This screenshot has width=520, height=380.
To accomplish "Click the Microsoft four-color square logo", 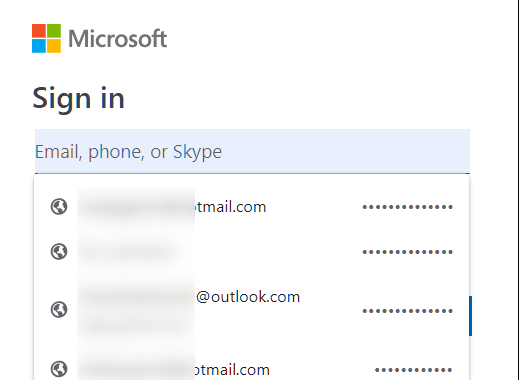I will pos(46,38).
